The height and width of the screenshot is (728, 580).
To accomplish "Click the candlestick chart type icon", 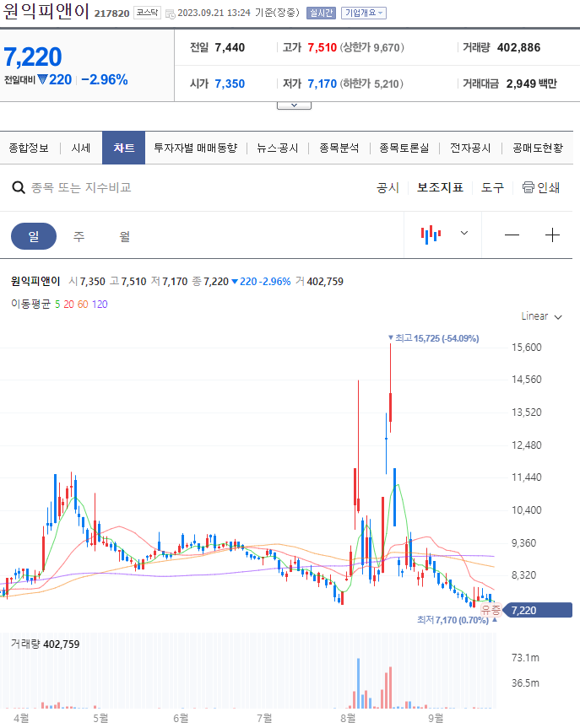I will pyautogui.click(x=431, y=235).
